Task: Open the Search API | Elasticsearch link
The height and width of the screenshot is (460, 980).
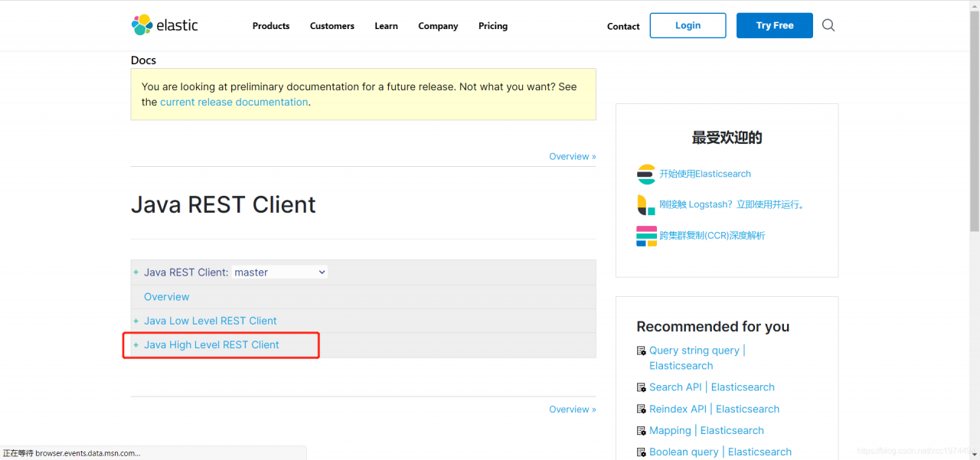Action: (712, 387)
